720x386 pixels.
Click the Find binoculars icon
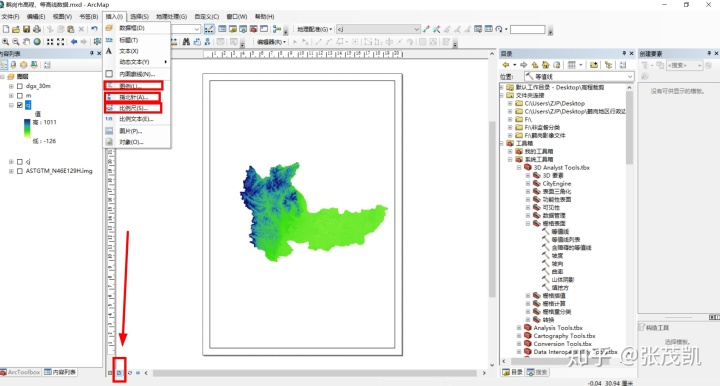186,42
